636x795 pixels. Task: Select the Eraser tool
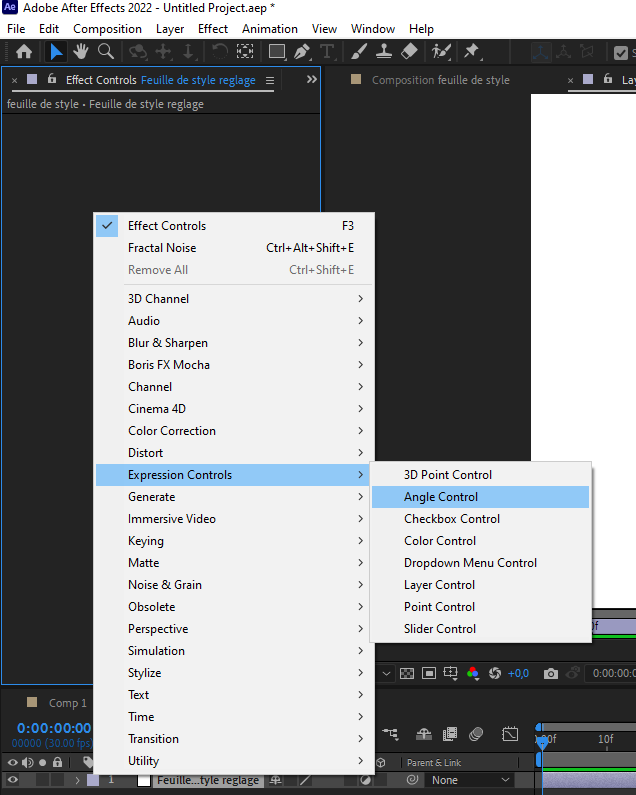pyautogui.click(x=408, y=52)
